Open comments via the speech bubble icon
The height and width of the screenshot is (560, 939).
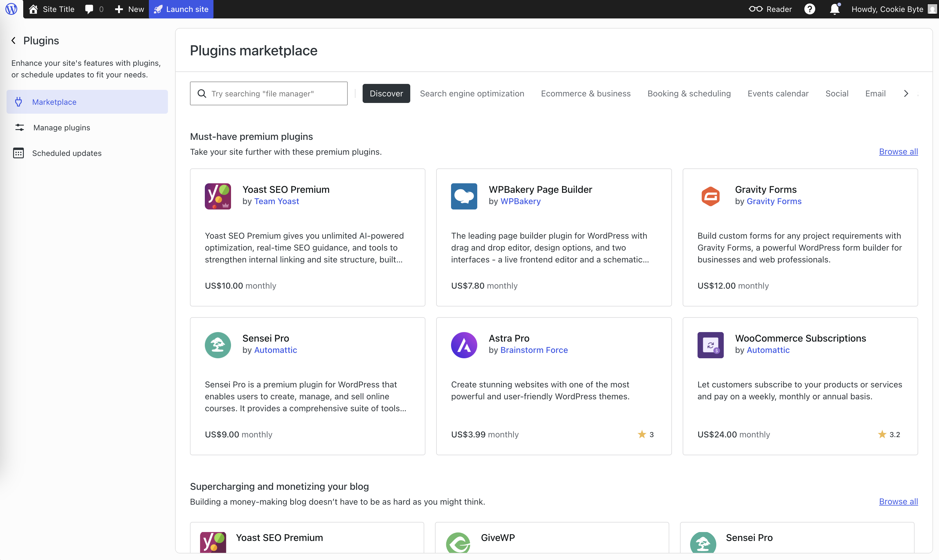[x=89, y=9]
